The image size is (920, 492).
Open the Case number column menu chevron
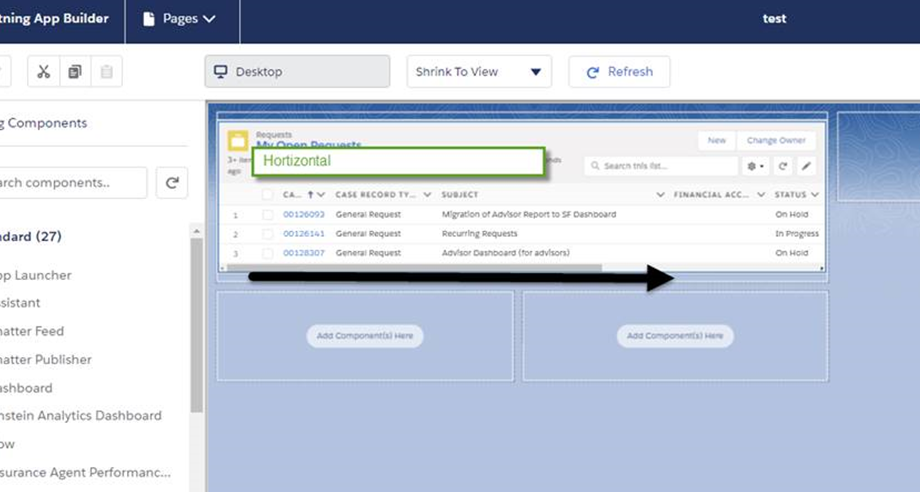coord(321,195)
